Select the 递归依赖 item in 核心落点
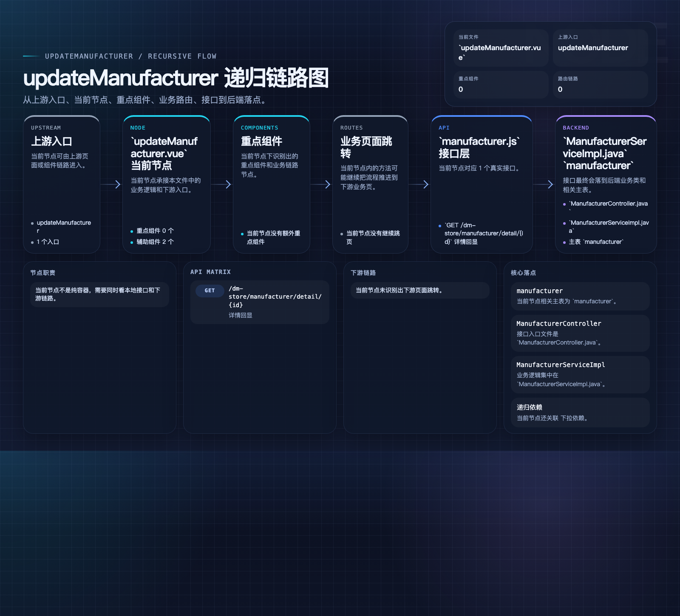 tap(580, 413)
